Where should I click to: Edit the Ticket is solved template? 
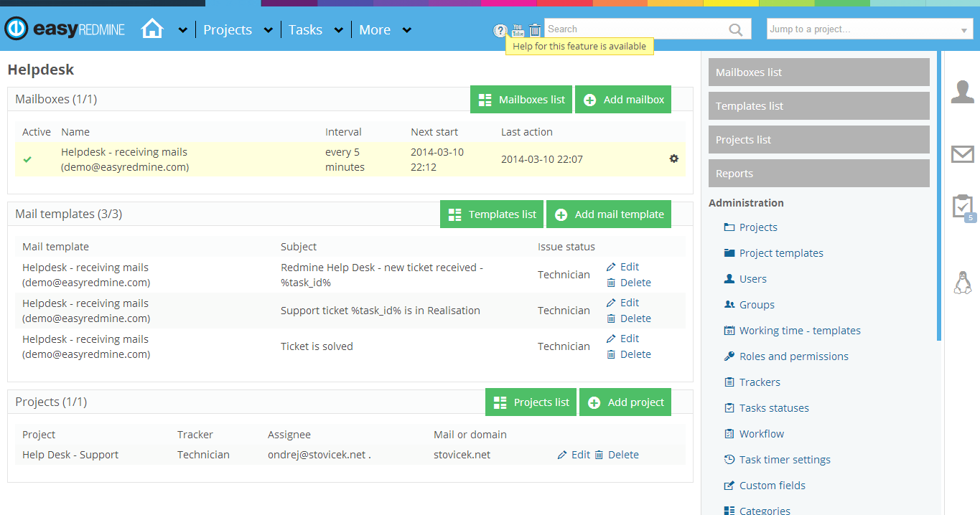click(x=622, y=339)
